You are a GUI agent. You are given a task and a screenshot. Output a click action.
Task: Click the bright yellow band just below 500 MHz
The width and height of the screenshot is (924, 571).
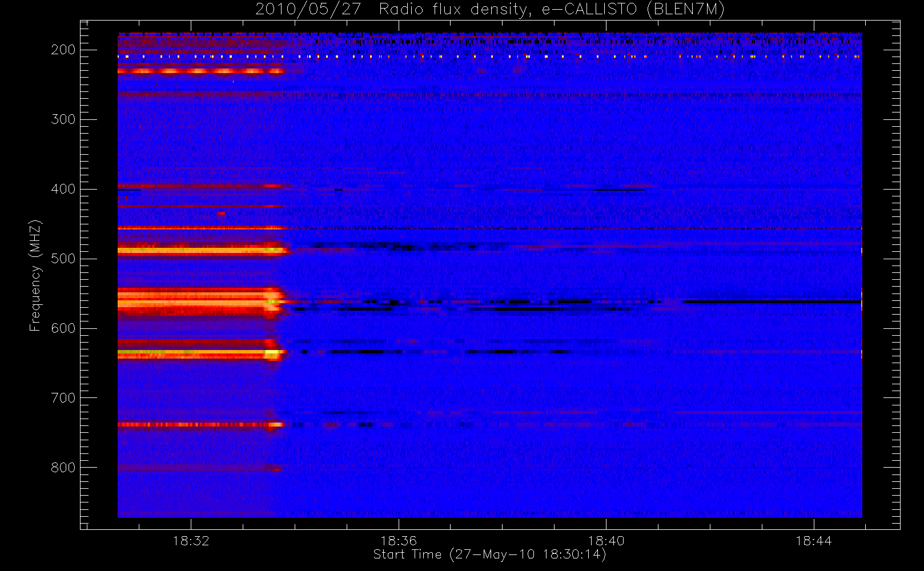pos(203,250)
